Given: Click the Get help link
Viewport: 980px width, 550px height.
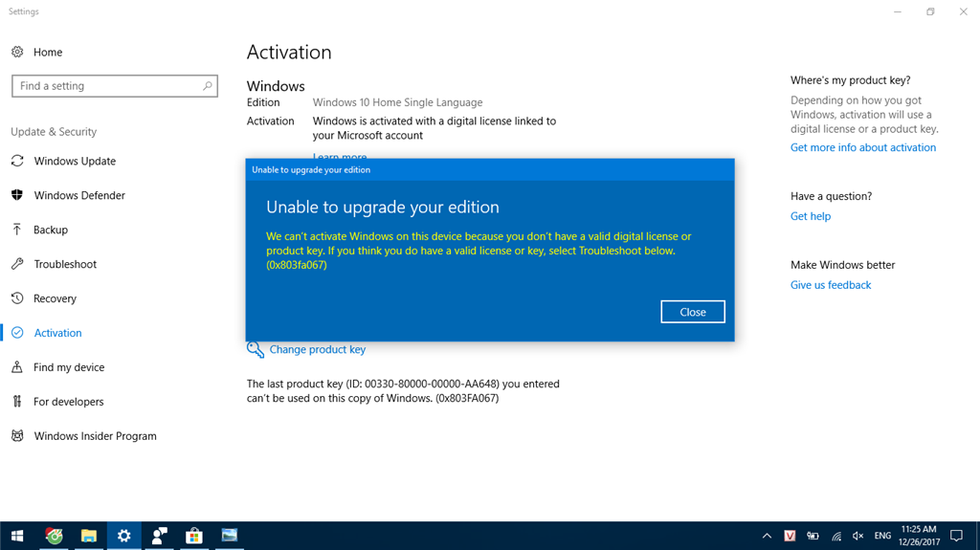Looking at the screenshot, I should [811, 216].
